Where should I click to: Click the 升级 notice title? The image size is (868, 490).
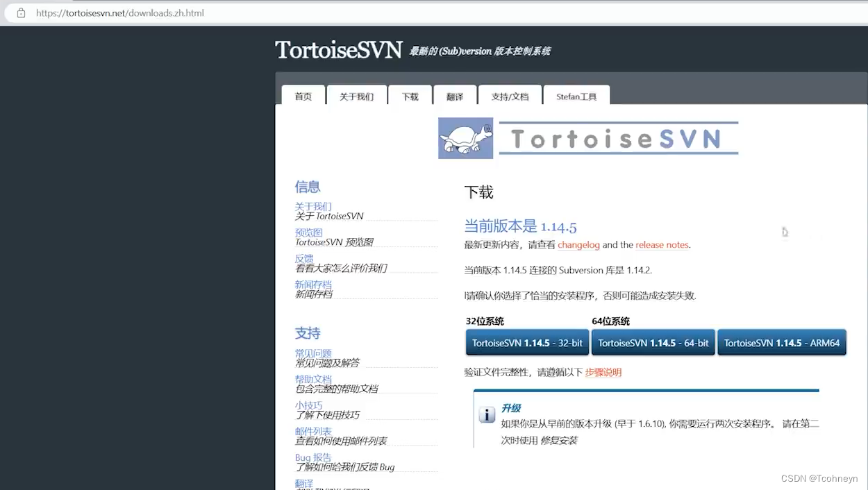click(511, 408)
